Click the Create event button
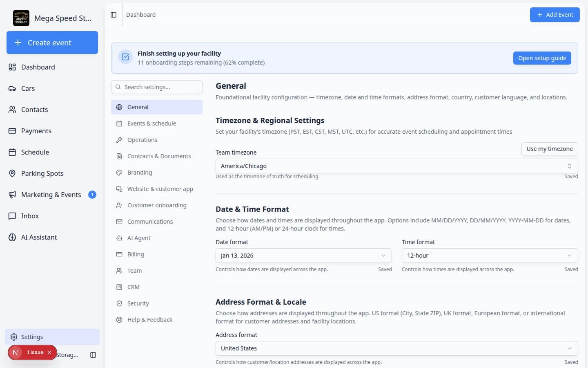 click(52, 43)
